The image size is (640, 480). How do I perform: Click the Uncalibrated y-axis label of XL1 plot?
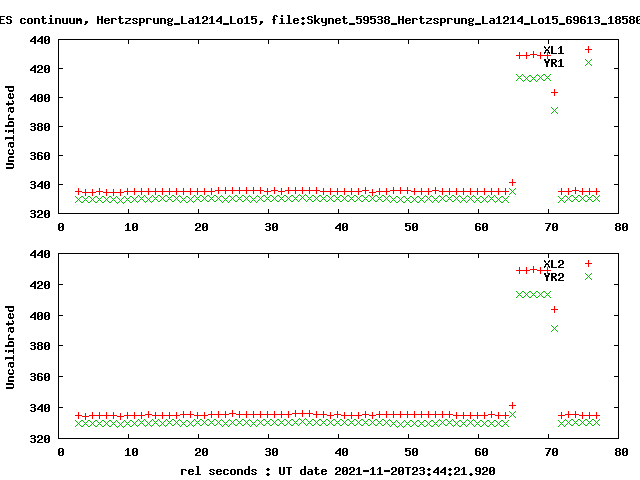pos(10,127)
